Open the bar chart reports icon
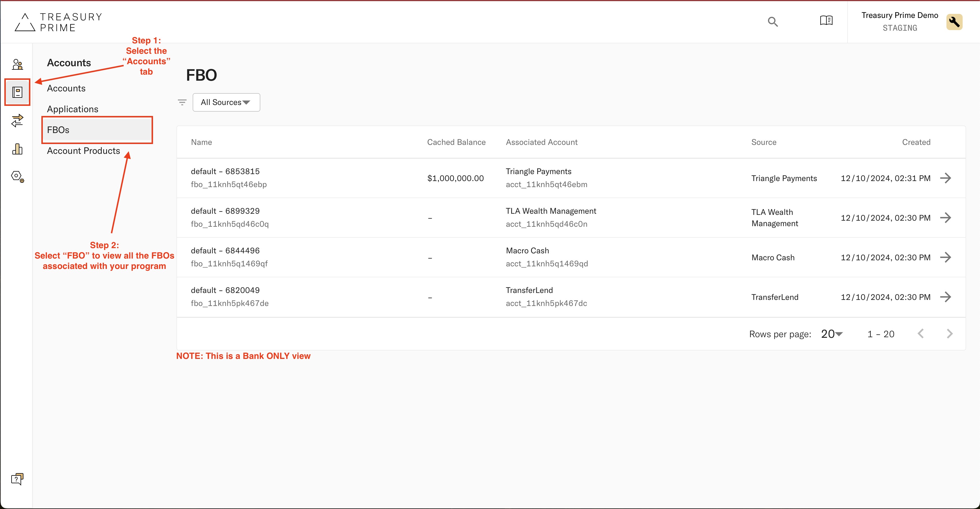Screen dimensions: 980x509 [17, 149]
